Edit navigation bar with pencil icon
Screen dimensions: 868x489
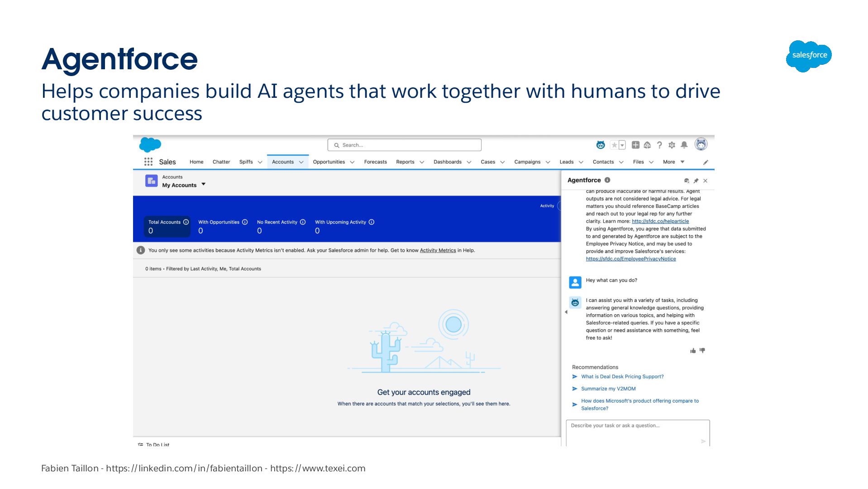coord(706,162)
